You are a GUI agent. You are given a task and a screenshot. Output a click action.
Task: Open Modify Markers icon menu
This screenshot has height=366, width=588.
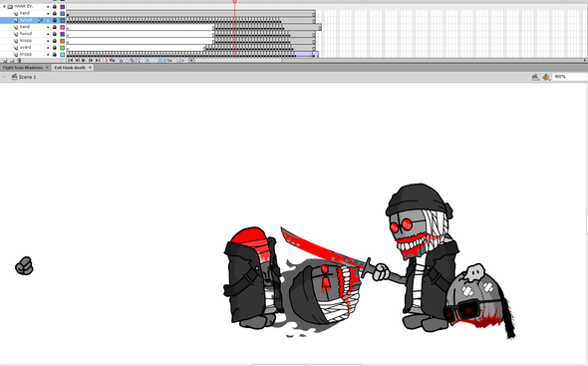click(139, 61)
